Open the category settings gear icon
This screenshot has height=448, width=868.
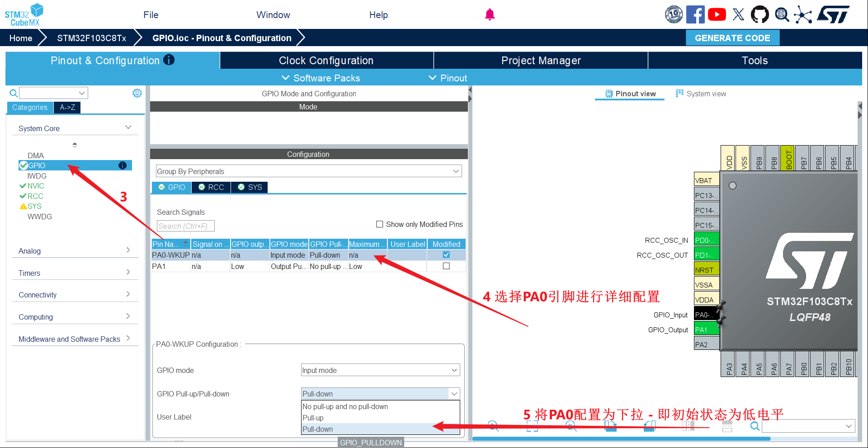[137, 93]
